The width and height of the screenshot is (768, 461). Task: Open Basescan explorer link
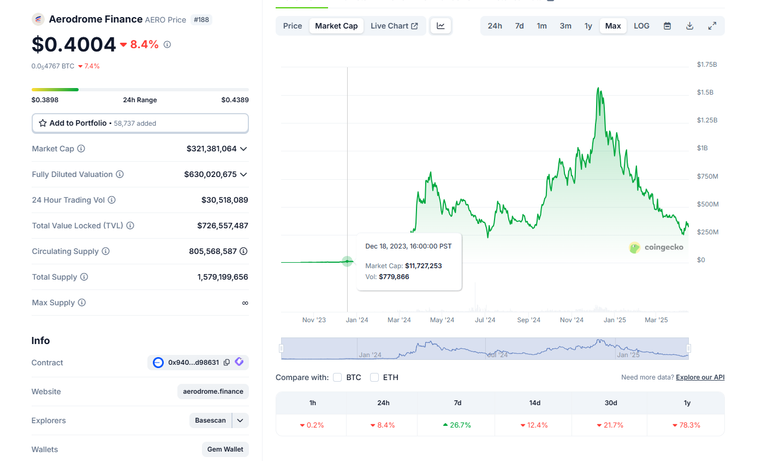tap(210, 420)
